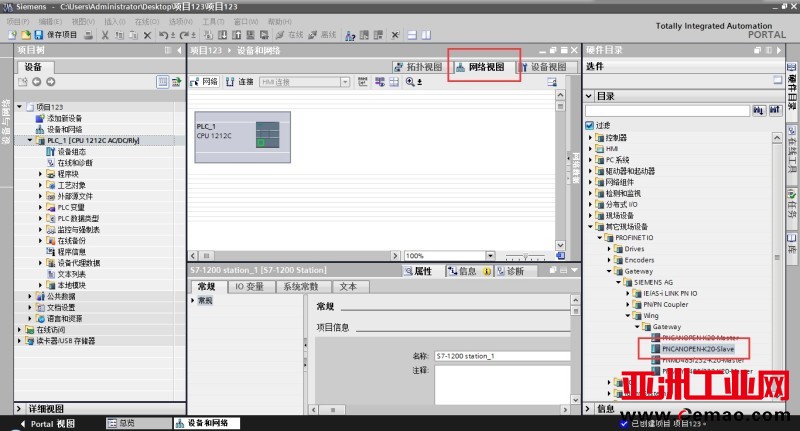Click the show page breaks grid icon
The width and height of the screenshot is (800, 431).
(394, 82)
